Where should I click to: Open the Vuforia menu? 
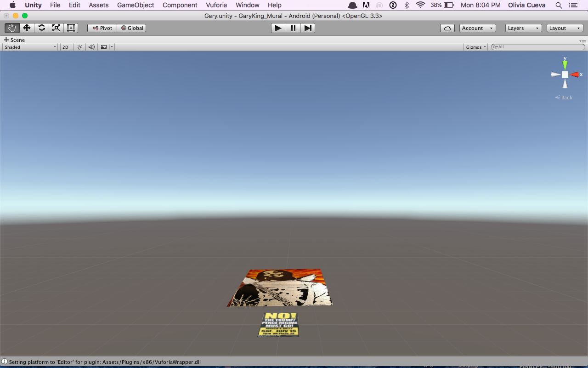(216, 5)
